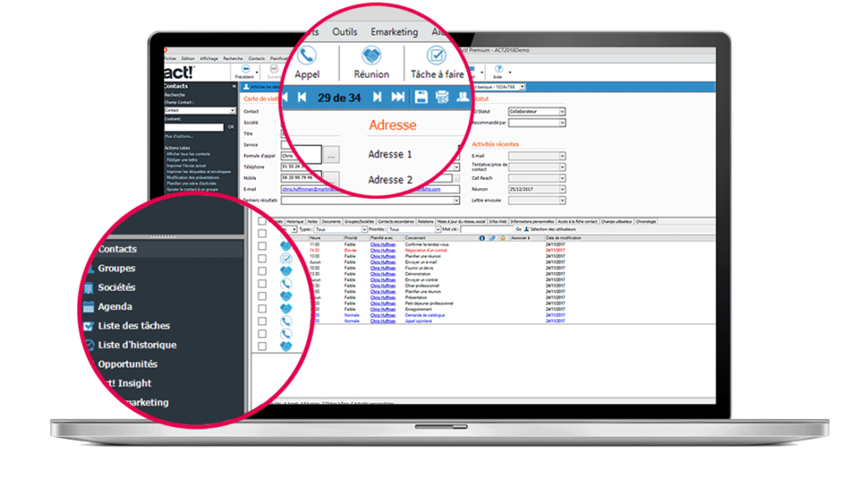The height and width of the screenshot is (488, 868).
Task: Click the Date de modification column header
Action: [x=564, y=238]
